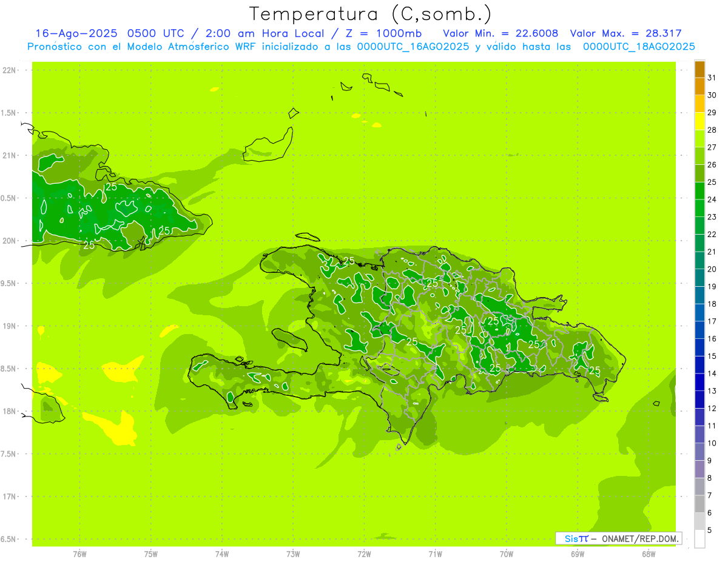This screenshot has width=728, height=562.
Task: Click the "Valor Min. = 22.6008" value
Action: [500, 33]
